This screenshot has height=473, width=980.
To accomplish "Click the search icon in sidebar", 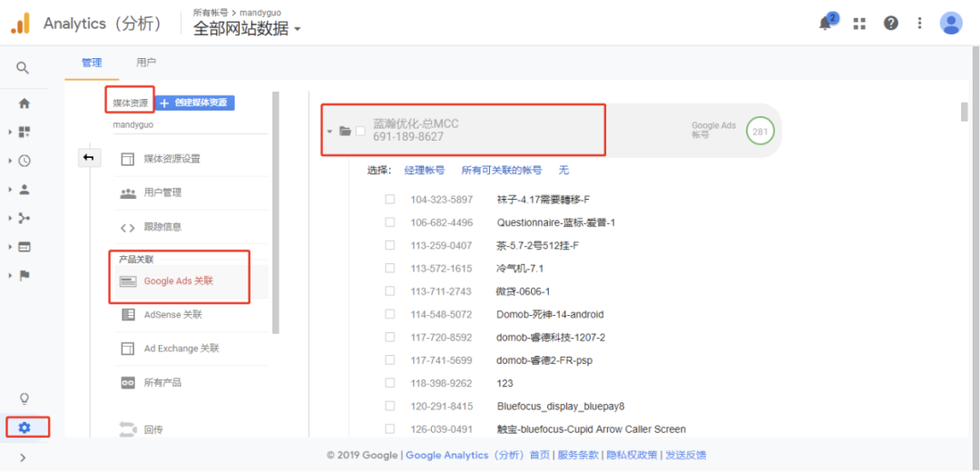I will 23,67.
